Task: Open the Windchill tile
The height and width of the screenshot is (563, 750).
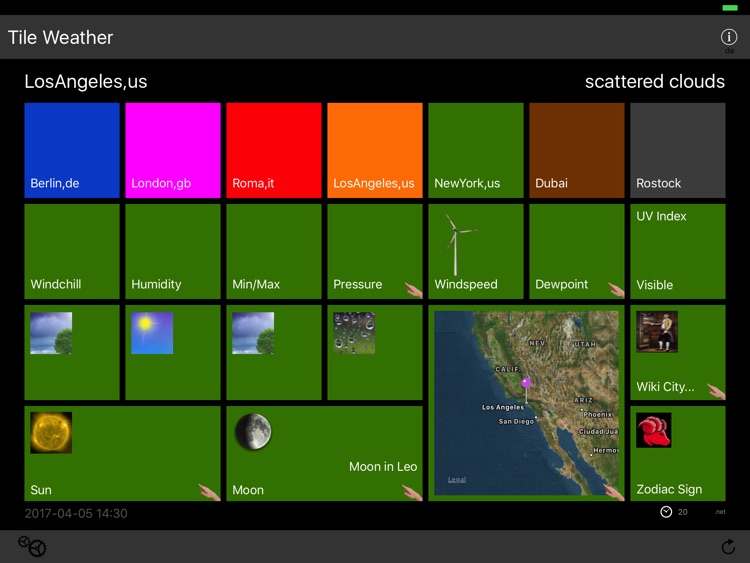Action: (72, 252)
